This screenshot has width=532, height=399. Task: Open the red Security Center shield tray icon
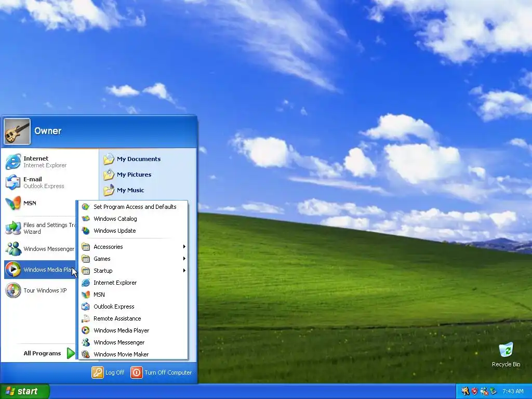click(475, 391)
